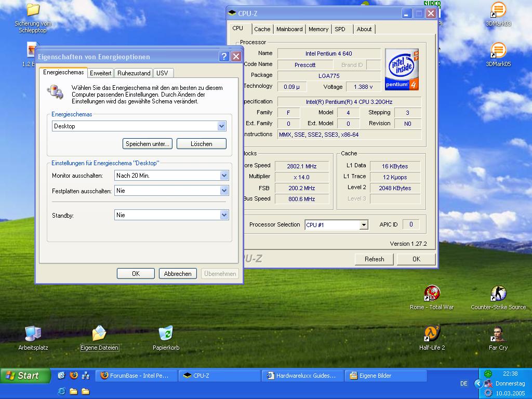Select the Sicherung vom Schlepptop folder
532x399 pixels.
pos(33,18)
